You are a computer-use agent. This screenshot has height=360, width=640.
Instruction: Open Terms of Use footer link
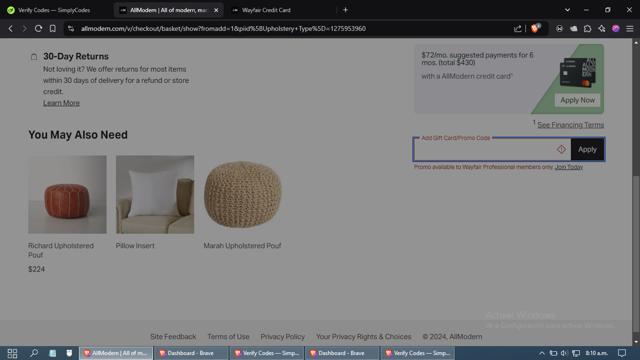[228, 337]
